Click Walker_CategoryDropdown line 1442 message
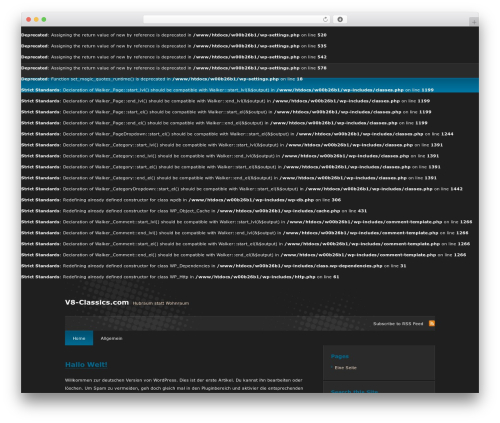The width and height of the screenshot is (500, 423). (x=242, y=189)
